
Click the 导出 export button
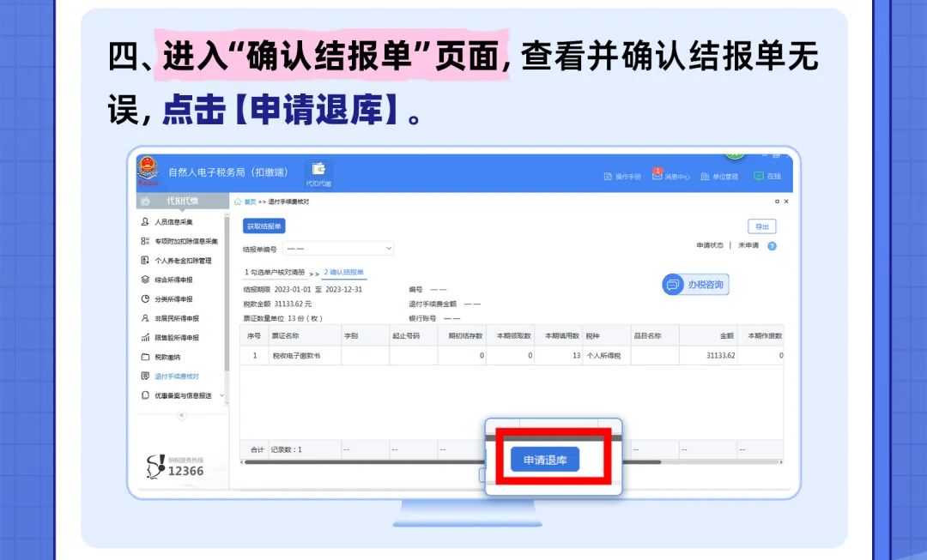pyautogui.click(x=761, y=226)
